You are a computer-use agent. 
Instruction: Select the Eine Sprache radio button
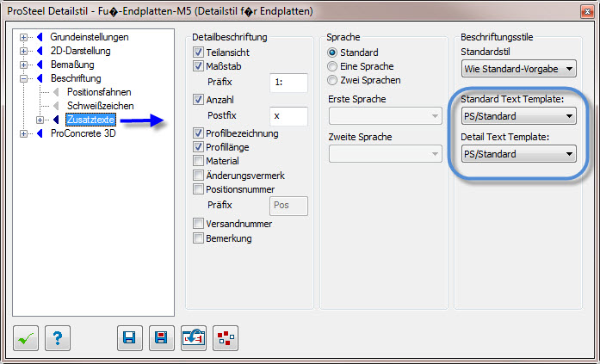(332, 66)
